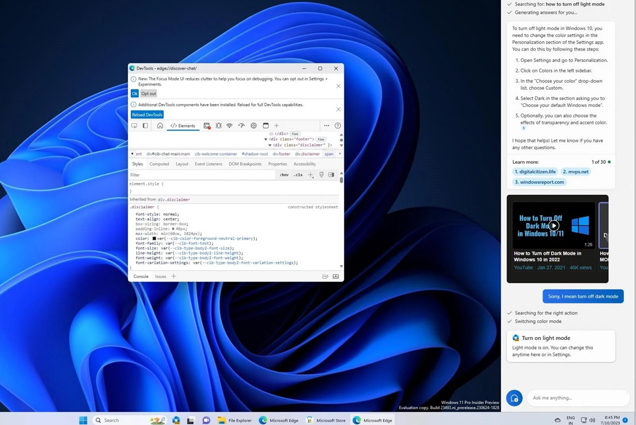
Task: Click the text-align: center declaration
Action: [x=157, y=219]
